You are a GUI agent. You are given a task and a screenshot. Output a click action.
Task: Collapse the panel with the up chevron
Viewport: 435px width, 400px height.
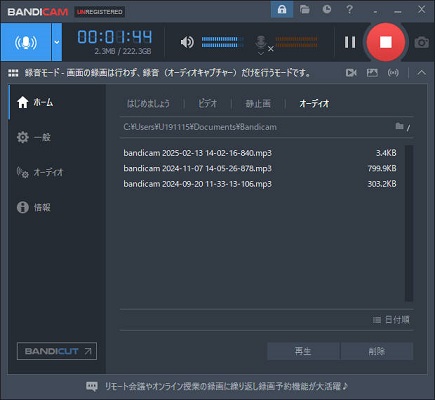[422, 73]
